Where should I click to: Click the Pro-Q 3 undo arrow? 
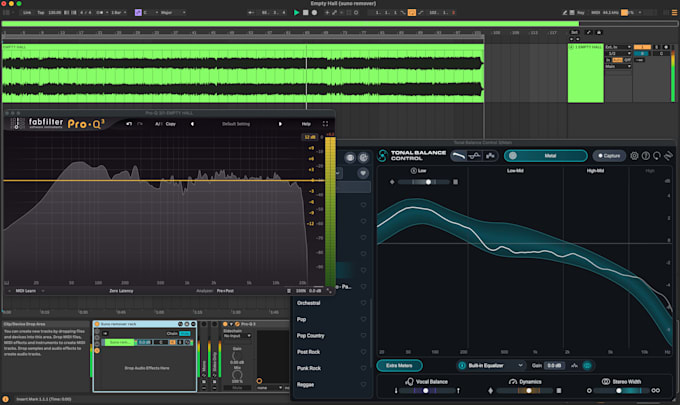coord(129,124)
